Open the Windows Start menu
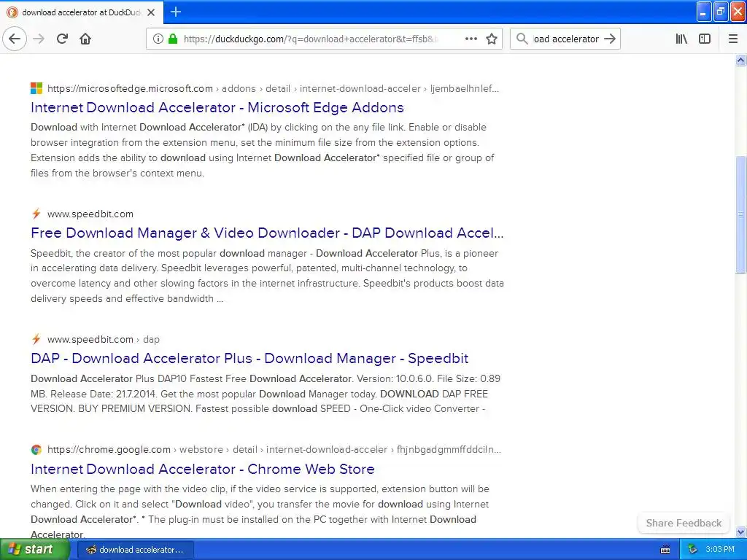The image size is (747, 560). 34,550
